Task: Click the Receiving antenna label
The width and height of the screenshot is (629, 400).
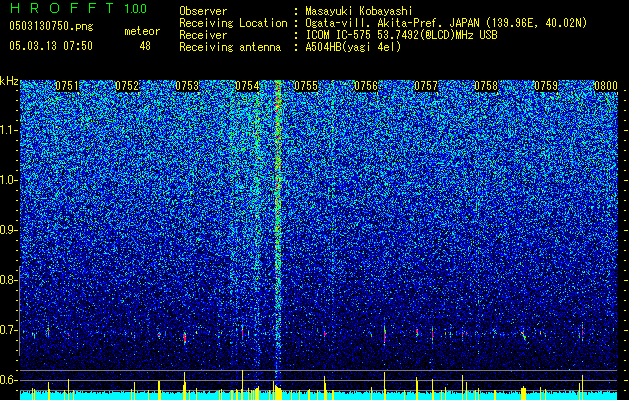Action: [x=230, y=47]
